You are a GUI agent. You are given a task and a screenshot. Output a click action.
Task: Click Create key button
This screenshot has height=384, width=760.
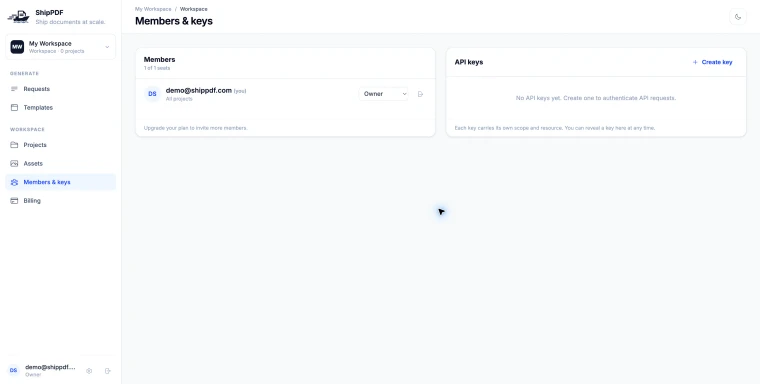[712, 62]
